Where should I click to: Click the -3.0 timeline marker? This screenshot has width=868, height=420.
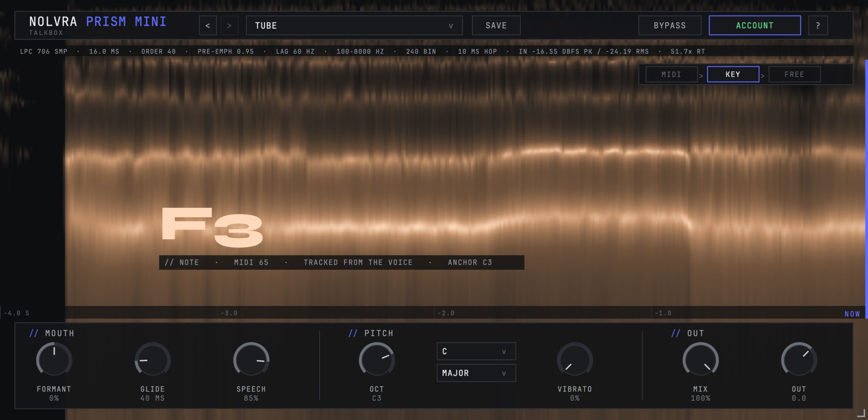[x=229, y=313]
